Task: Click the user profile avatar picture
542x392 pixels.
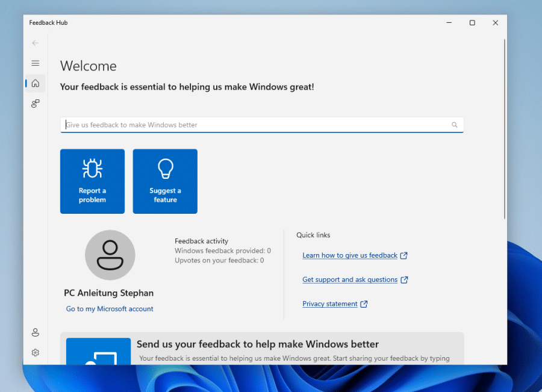Action: (x=110, y=255)
